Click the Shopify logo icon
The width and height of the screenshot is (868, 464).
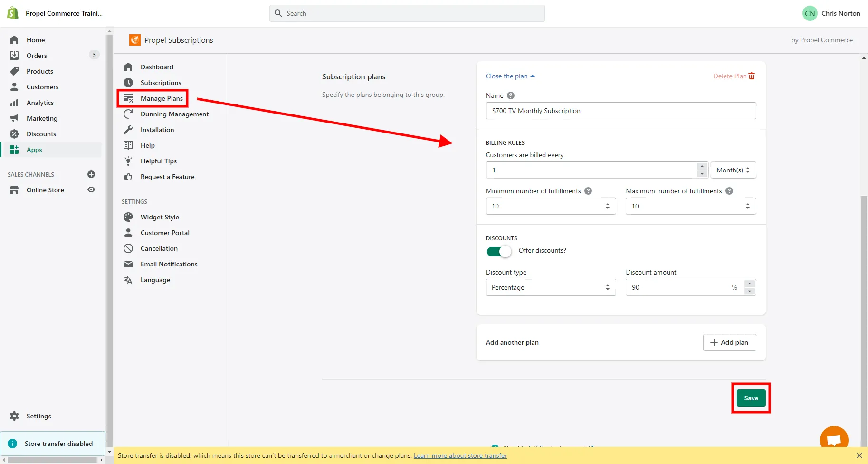tap(13, 13)
